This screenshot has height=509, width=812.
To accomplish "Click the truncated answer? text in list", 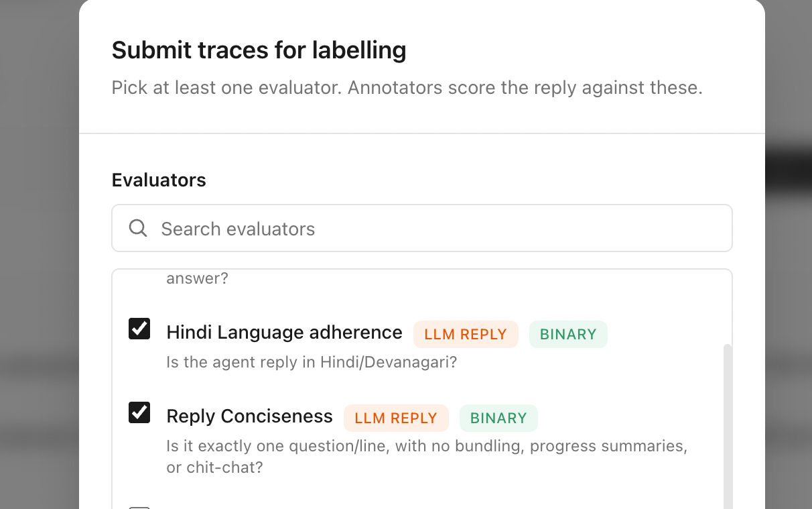I will (197, 278).
